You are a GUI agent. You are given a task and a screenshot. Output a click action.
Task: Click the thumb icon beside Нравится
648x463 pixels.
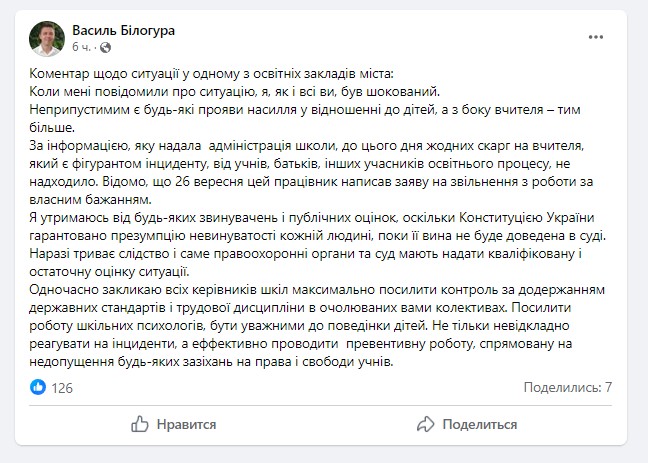[141, 424]
